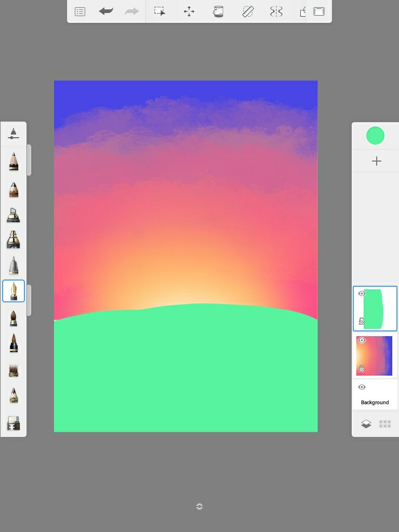Screen dimensions: 399x532
Task: Toggle transparency lock on green layer
Action: (x=362, y=321)
